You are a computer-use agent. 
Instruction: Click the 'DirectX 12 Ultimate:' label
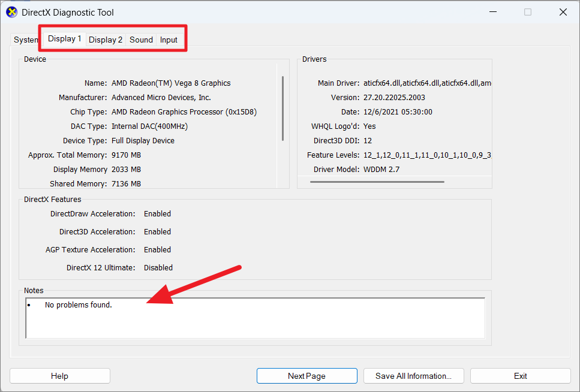101,267
